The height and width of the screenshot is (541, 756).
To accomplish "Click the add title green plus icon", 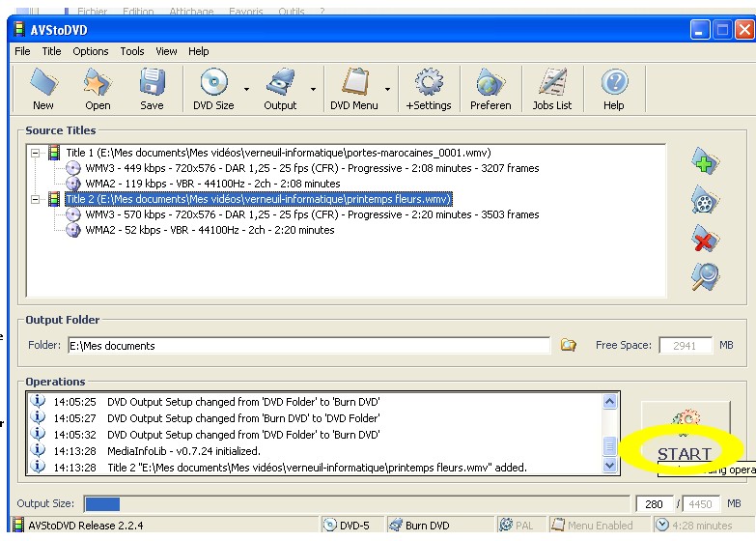I will coord(706,162).
